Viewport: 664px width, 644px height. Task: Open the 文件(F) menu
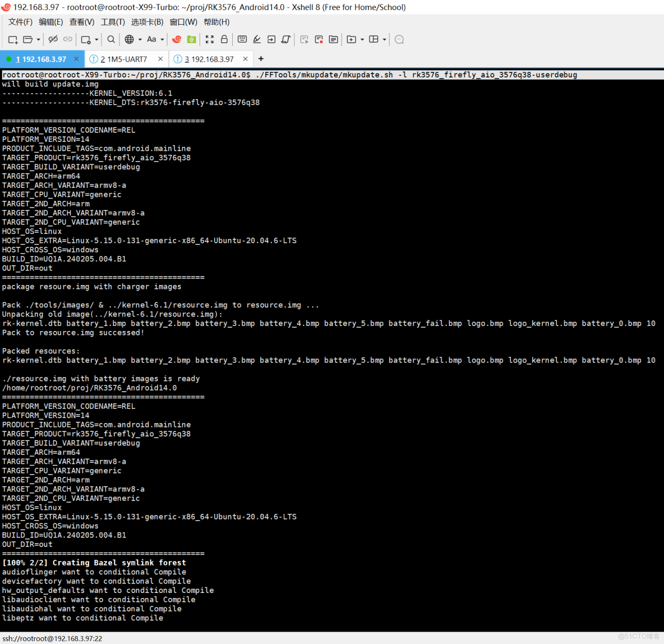point(20,22)
